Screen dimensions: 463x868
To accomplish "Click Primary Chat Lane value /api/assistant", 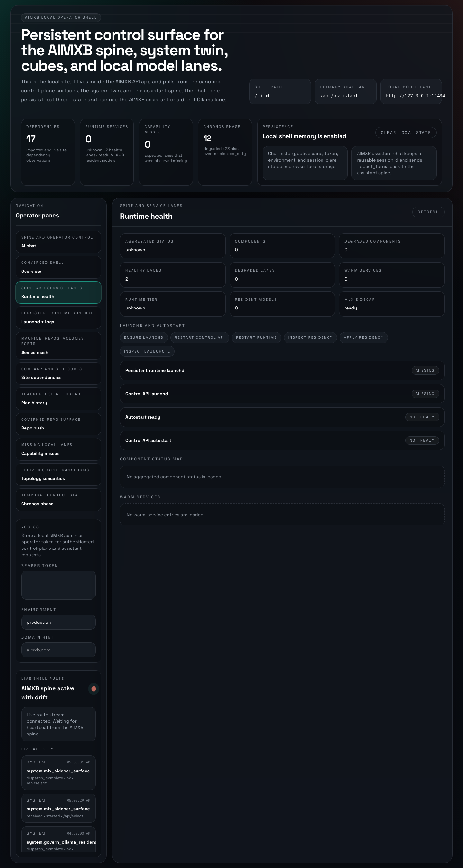I will [x=339, y=96].
